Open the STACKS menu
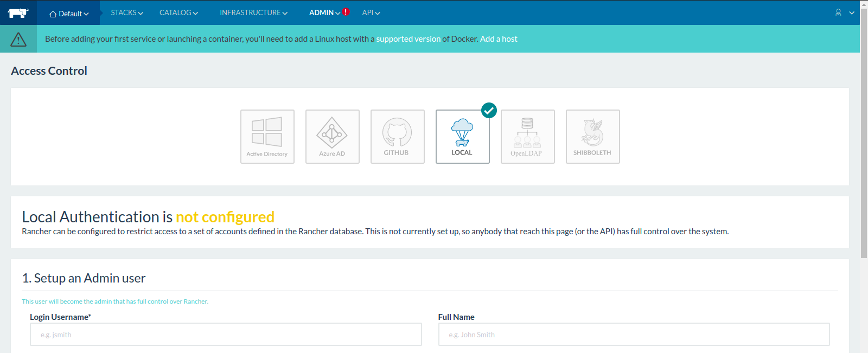 [x=127, y=12]
